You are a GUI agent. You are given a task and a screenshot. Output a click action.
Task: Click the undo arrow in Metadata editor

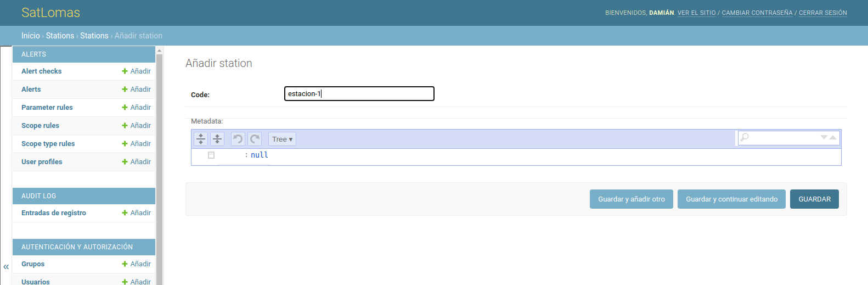click(x=238, y=139)
